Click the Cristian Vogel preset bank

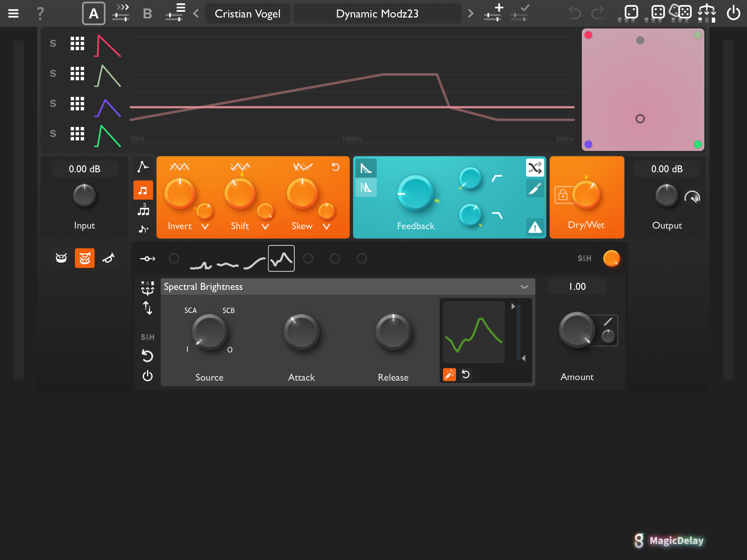click(x=247, y=13)
